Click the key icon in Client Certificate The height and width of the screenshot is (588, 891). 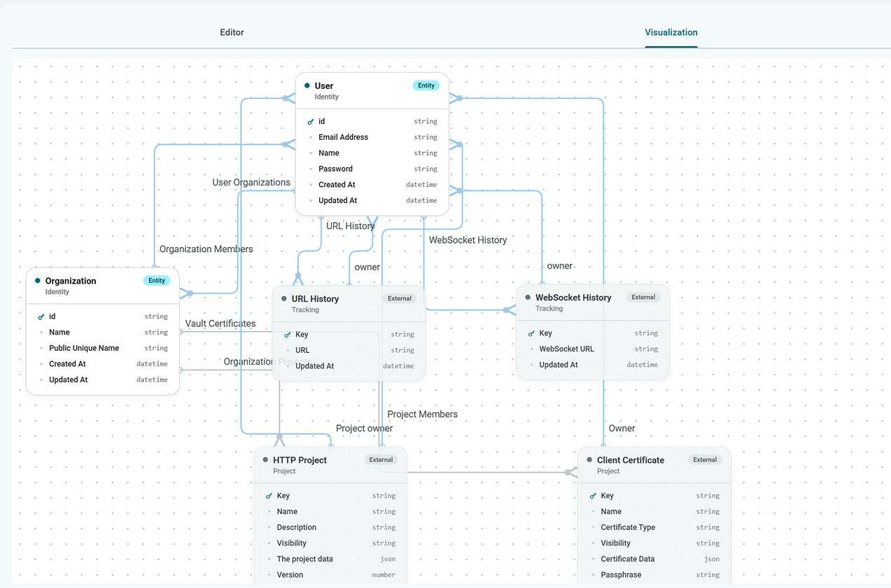pos(593,496)
